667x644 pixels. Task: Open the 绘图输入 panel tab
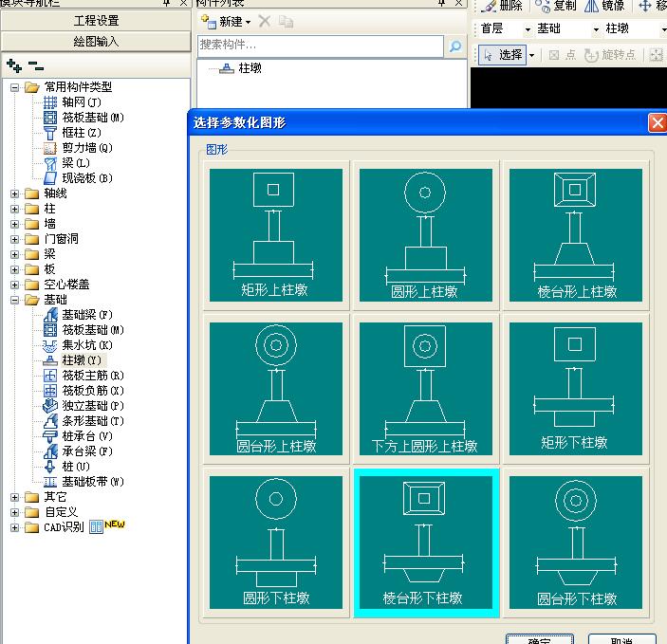tap(96, 42)
